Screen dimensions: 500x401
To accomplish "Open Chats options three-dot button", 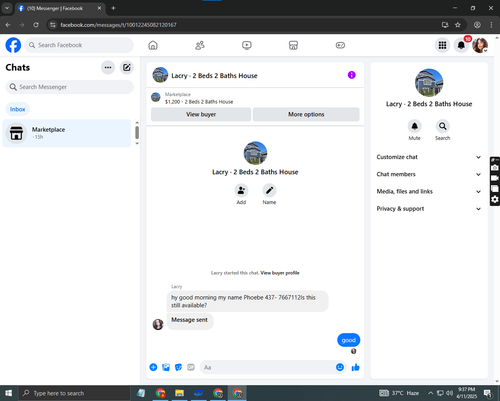I will point(108,67).
